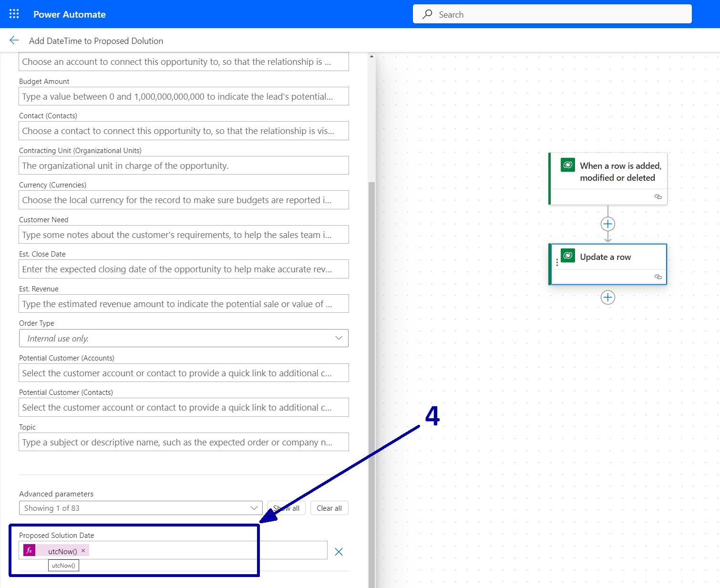Click the trigger card Dataverse icon
Screen dimensions: 720x588
568,165
